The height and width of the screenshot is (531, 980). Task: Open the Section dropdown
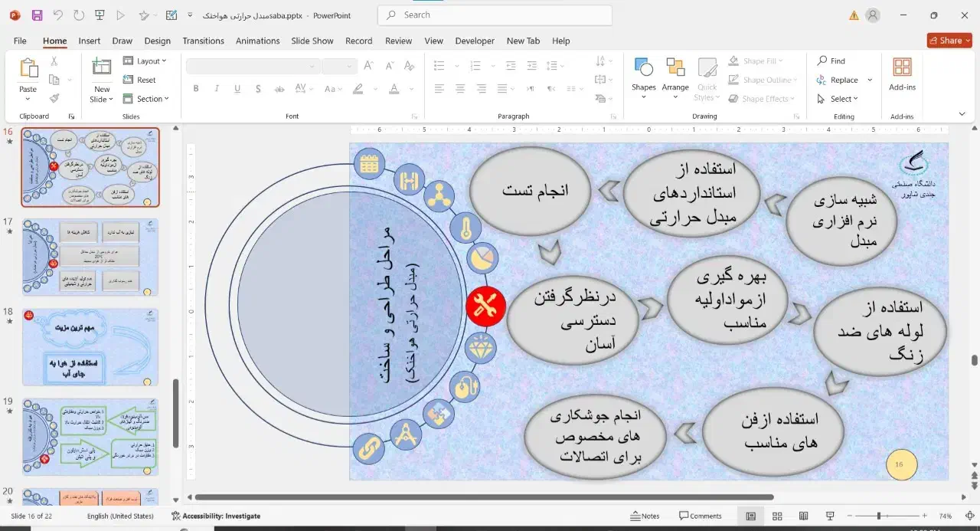[147, 98]
